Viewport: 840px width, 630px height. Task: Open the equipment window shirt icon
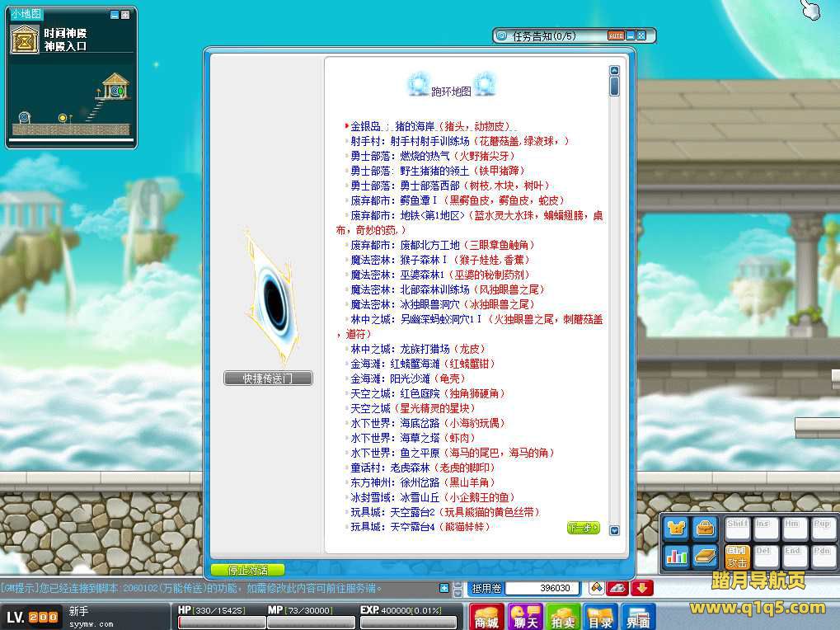coord(678,528)
